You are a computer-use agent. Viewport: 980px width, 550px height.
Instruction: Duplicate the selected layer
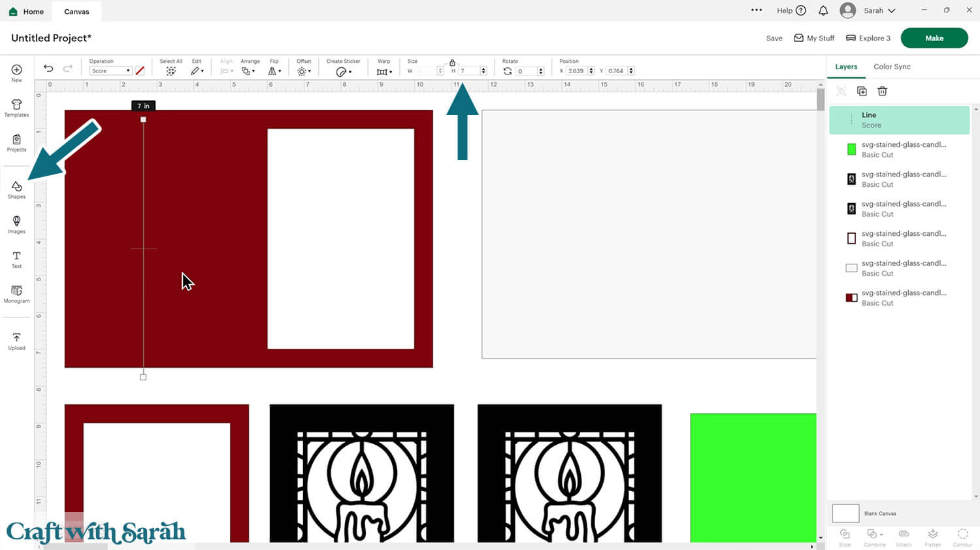(x=862, y=91)
